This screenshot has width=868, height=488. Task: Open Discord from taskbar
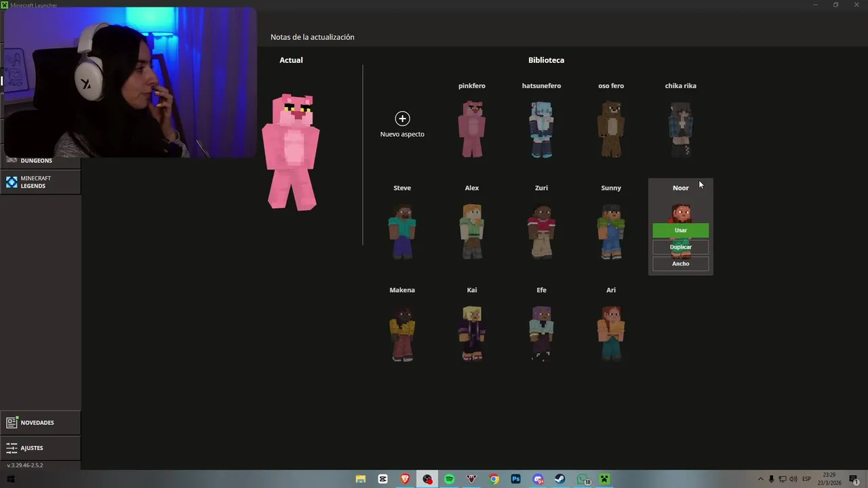(x=538, y=479)
